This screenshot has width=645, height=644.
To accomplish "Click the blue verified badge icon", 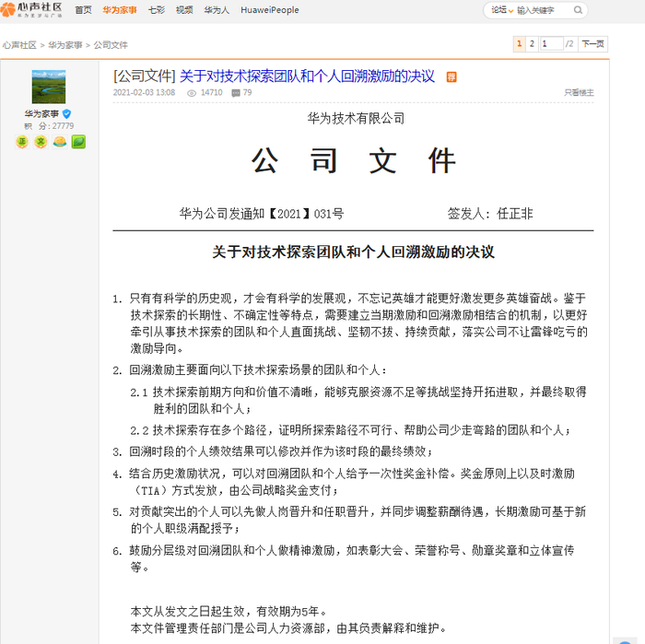I will pyautogui.click(x=66, y=114).
